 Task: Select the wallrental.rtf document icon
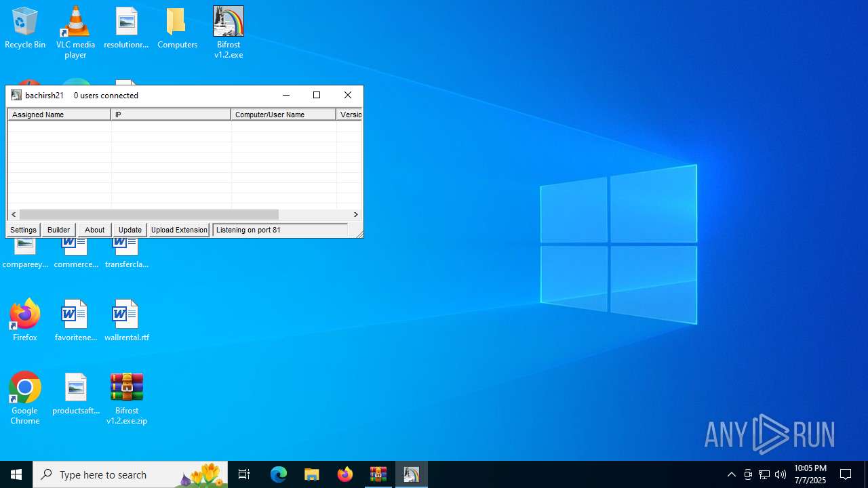127,321
